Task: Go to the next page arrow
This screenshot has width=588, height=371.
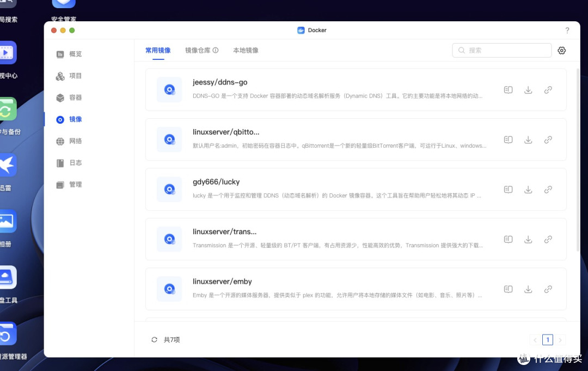Action: 560,340
